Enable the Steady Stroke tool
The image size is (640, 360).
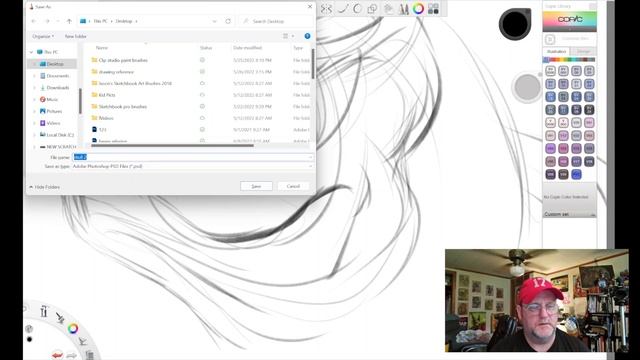tap(342, 9)
